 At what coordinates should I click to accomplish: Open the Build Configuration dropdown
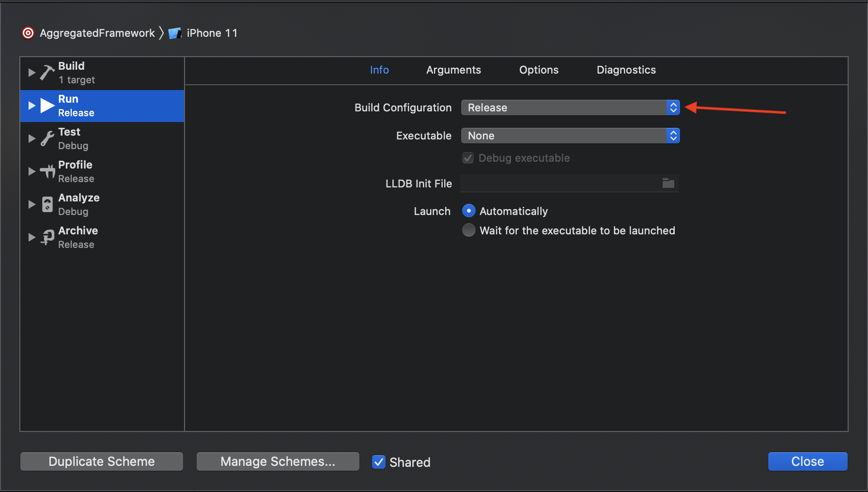570,108
